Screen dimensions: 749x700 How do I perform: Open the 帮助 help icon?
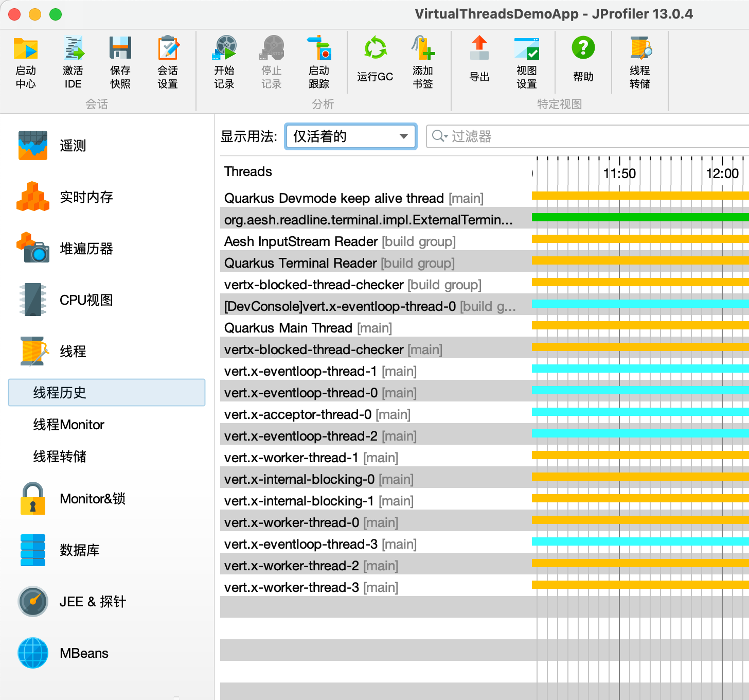[583, 60]
